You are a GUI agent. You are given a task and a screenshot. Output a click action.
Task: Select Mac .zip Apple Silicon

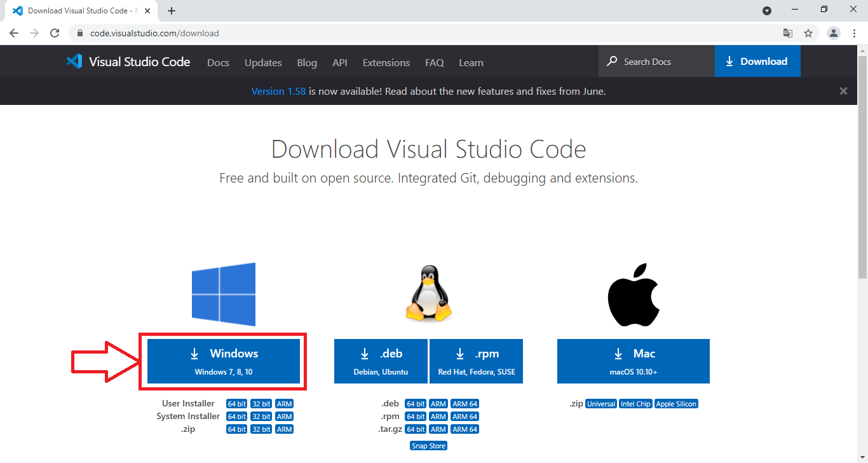676,404
